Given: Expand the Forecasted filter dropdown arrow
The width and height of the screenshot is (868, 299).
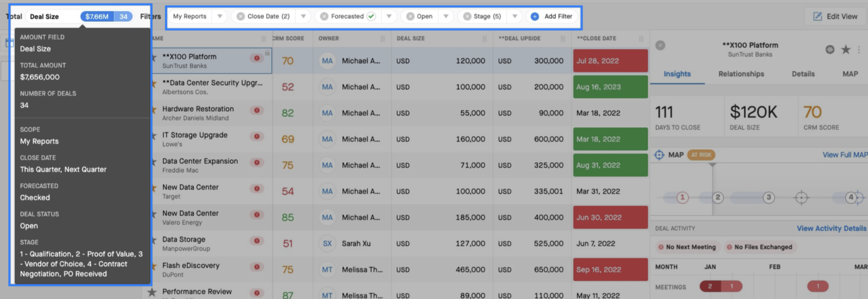Looking at the screenshot, I should pyautogui.click(x=389, y=17).
